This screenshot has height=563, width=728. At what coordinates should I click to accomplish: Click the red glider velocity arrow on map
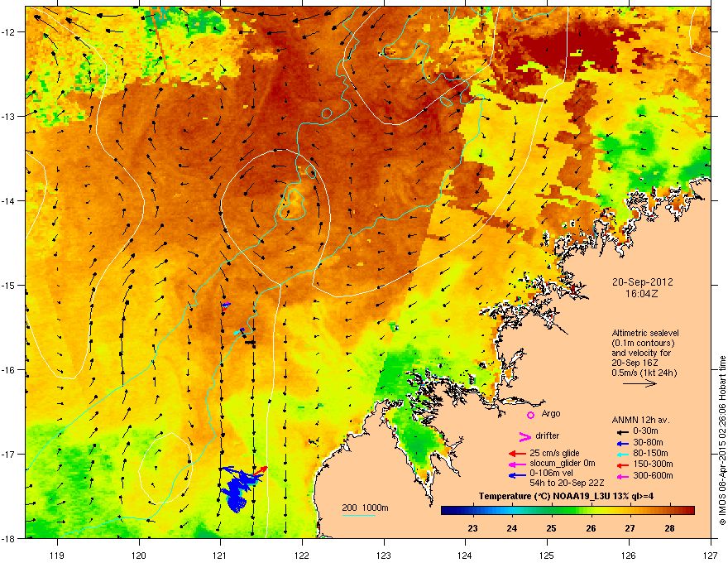[x=261, y=471]
